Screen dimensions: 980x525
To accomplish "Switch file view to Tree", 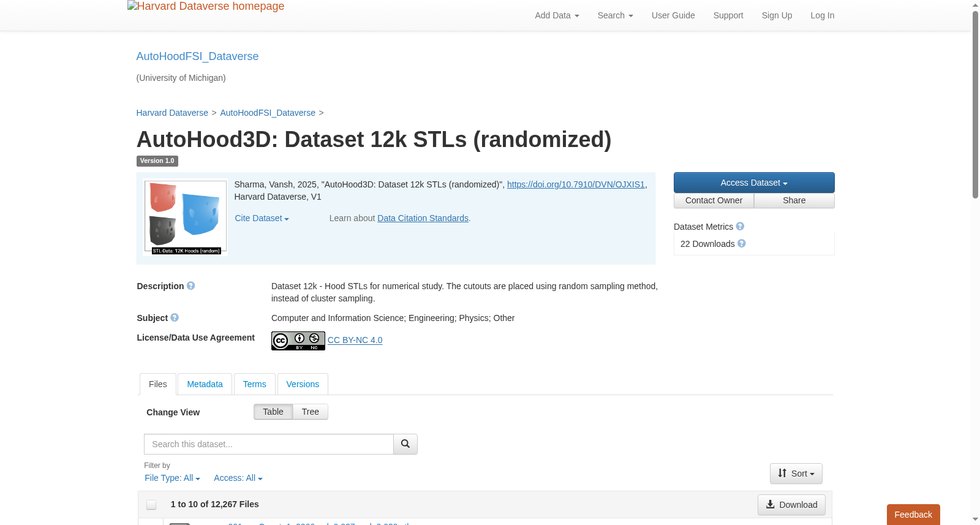I will click(x=311, y=412).
